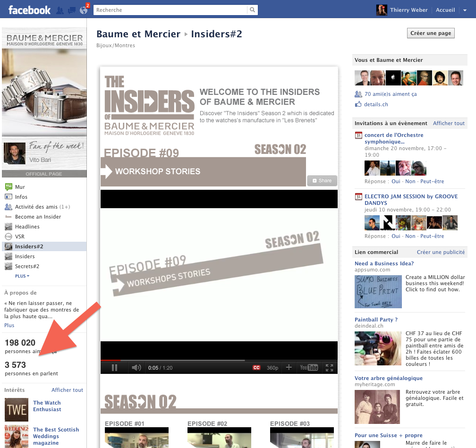Toggle closed captions CC button

click(256, 368)
